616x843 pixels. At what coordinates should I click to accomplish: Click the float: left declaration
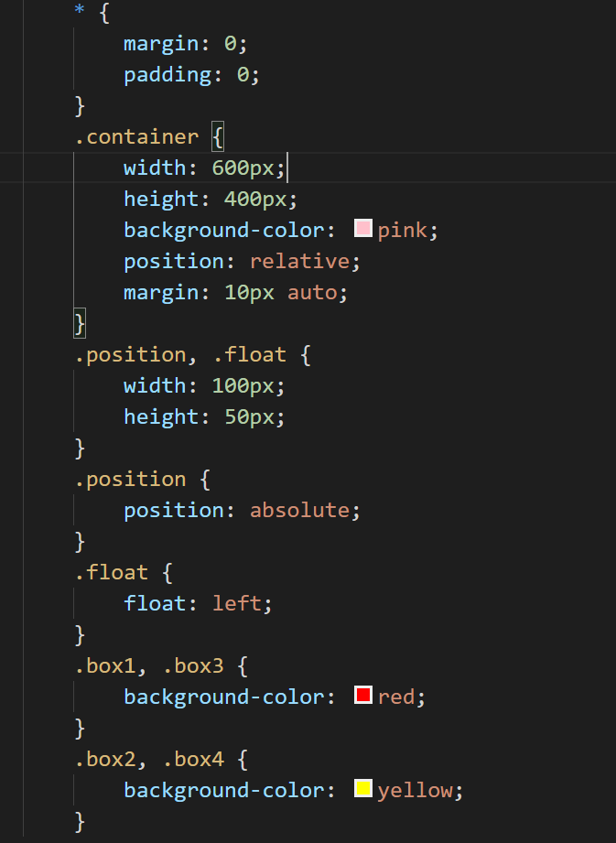pyautogui.click(x=198, y=604)
